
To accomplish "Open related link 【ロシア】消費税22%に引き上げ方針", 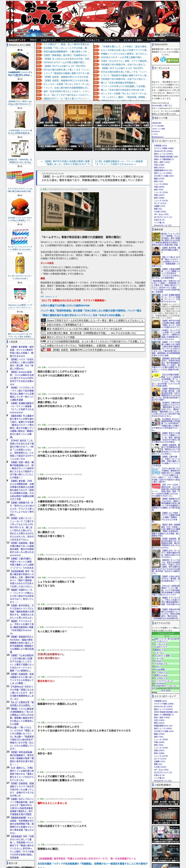I will tap(73, 301).
